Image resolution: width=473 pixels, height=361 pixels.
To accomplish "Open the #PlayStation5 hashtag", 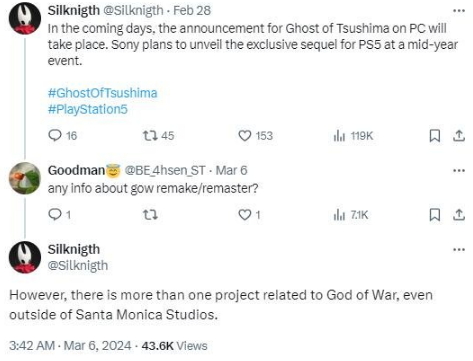I will tap(88, 109).
